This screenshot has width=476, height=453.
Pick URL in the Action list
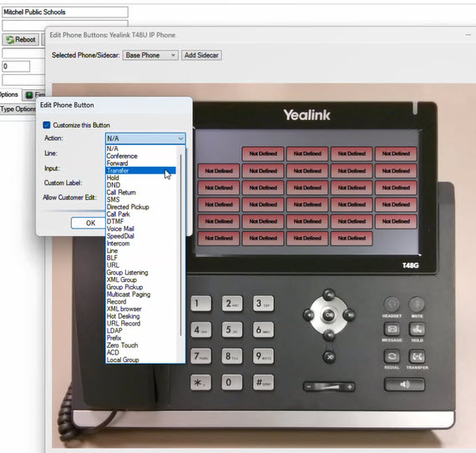click(141, 265)
